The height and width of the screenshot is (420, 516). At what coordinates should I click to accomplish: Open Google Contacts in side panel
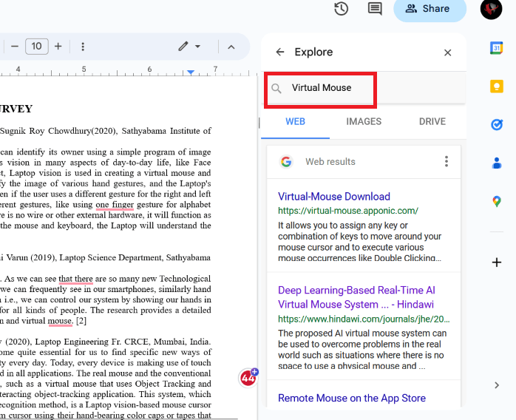(497, 163)
